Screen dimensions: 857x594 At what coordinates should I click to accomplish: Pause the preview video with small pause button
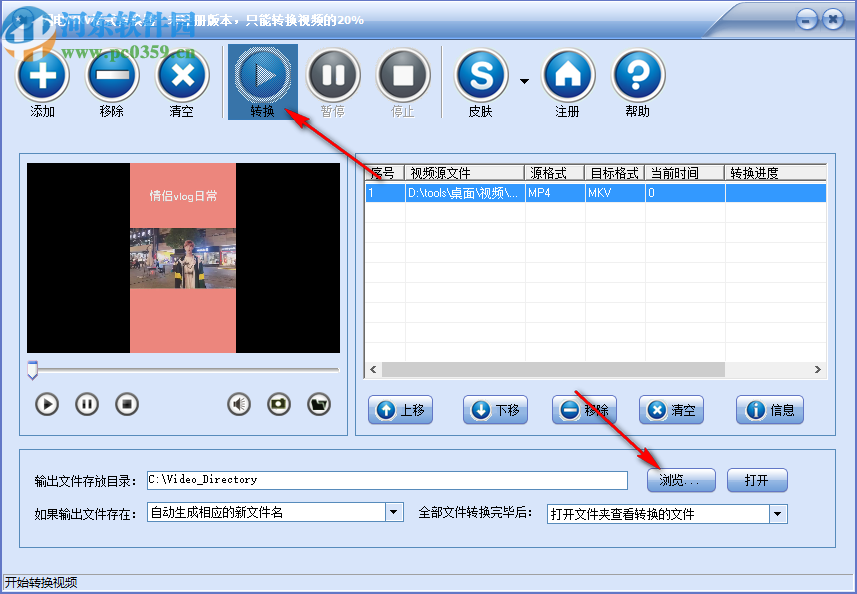coord(87,404)
